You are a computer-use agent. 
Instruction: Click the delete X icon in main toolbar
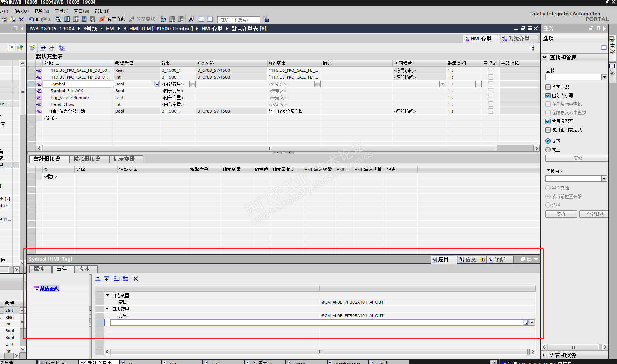point(21,19)
